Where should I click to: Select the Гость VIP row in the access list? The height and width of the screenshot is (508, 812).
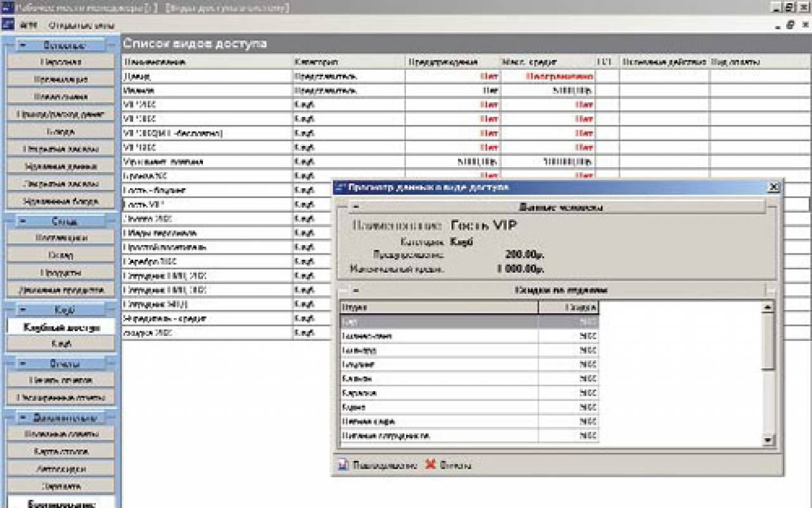[x=207, y=204]
